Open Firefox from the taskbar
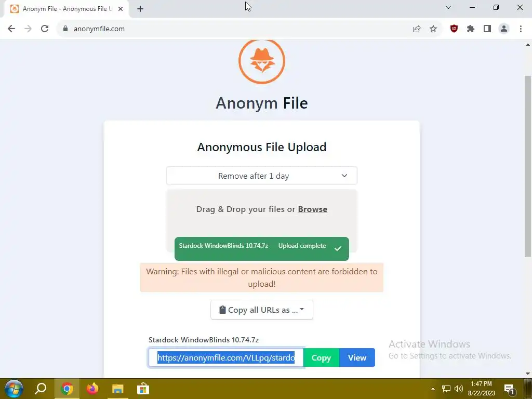 (92, 389)
